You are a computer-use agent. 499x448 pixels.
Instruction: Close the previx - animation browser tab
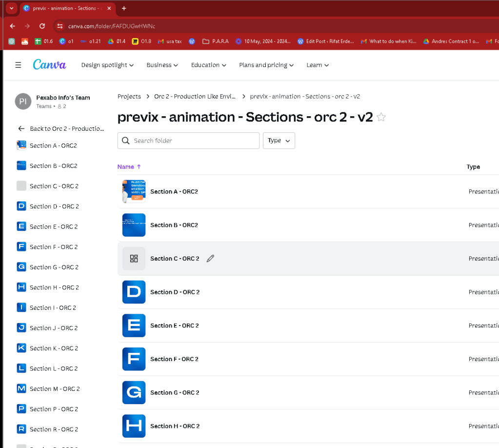pos(109,8)
